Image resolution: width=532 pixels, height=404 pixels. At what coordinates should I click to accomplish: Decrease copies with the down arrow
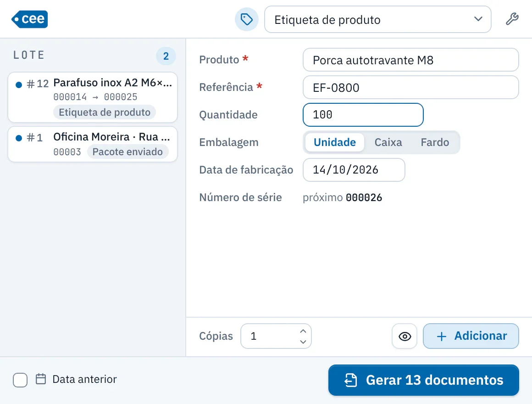click(x=303, y=342)
